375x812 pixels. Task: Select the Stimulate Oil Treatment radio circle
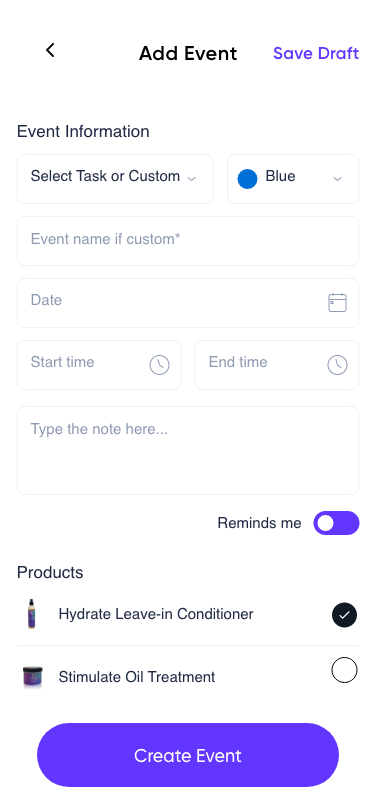344,670
